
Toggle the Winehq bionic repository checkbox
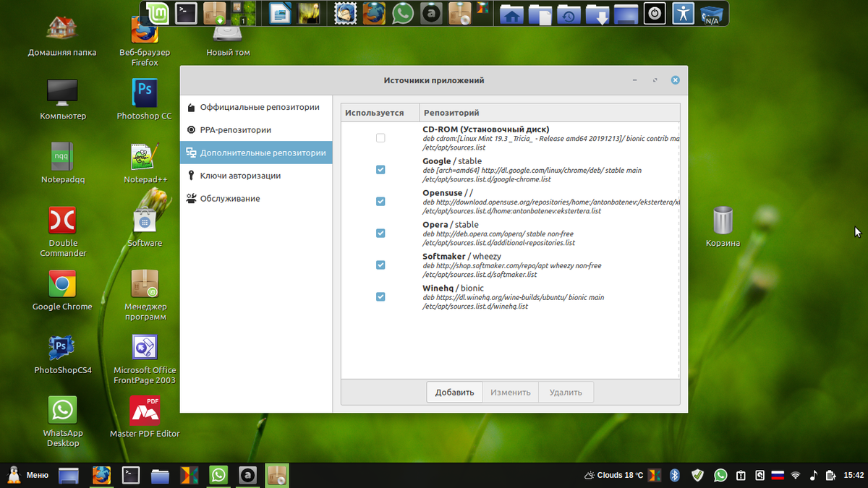[380, 297]
